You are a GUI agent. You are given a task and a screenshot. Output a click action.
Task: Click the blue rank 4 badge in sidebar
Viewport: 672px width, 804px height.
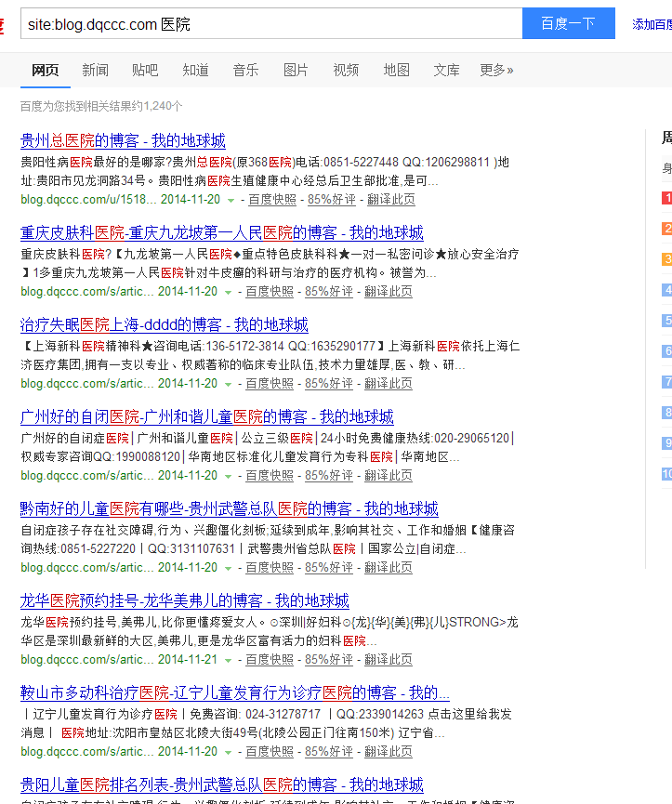pyautogui.click(x=666, y=290)
